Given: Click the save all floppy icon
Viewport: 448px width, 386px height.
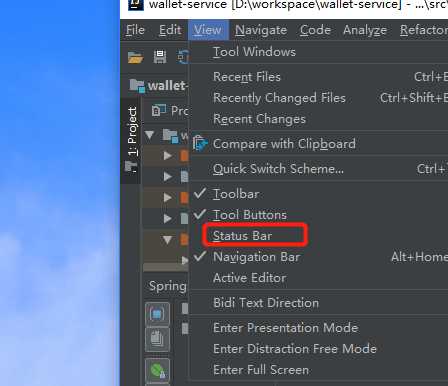Looking at the screenshot, I should click(160, 57).
